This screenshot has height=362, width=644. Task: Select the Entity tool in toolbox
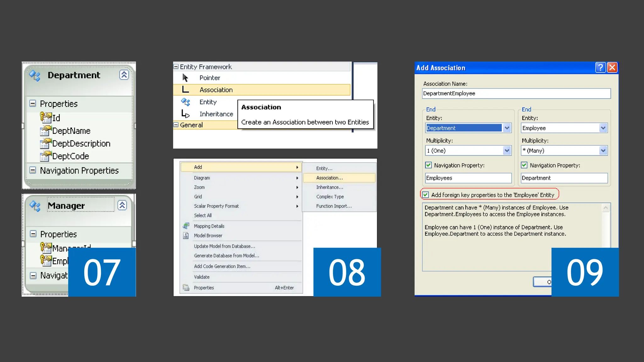coord(208,102)
